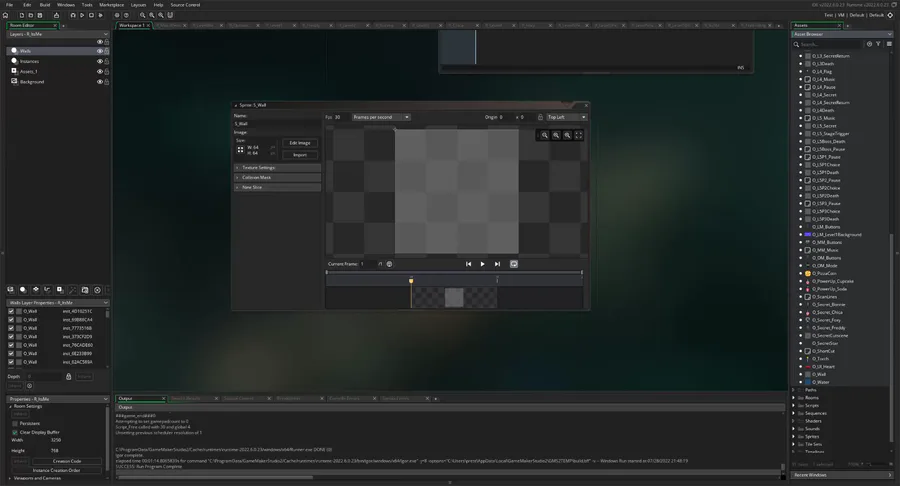Create new path layer icon
The image size is (900, 486).
(48, 290)
